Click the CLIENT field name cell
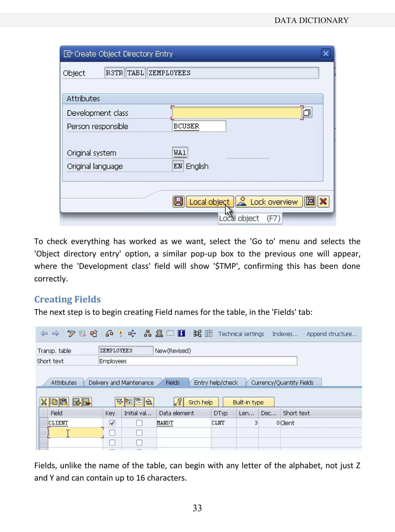The width and height of the screenshot is (395, 532). click(76, 423)
